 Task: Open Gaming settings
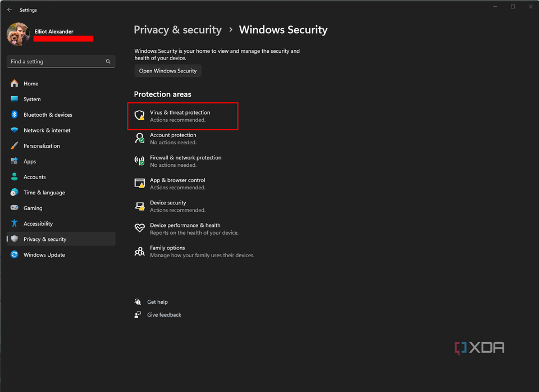tap(61, 208)
